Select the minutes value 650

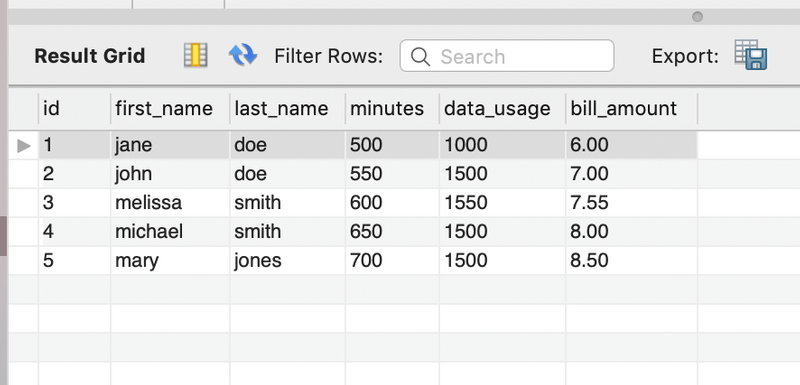(392, 232)
